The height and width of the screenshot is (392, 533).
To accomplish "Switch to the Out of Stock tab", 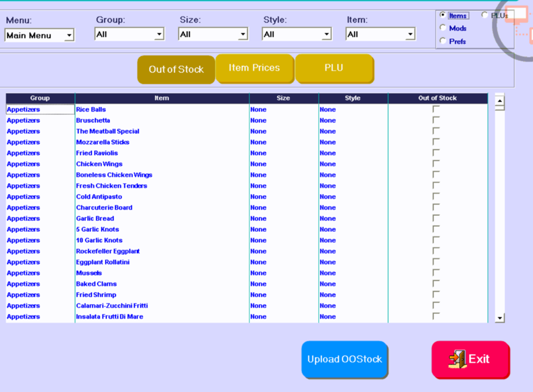I will click(176, 69).
